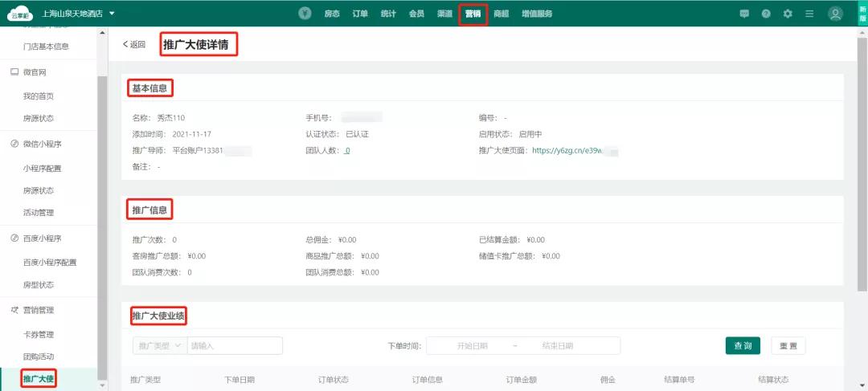The width and height of the screenshot is (868, 391).
Task: Click the 订单状态 column header
Action: click(334, 380)
